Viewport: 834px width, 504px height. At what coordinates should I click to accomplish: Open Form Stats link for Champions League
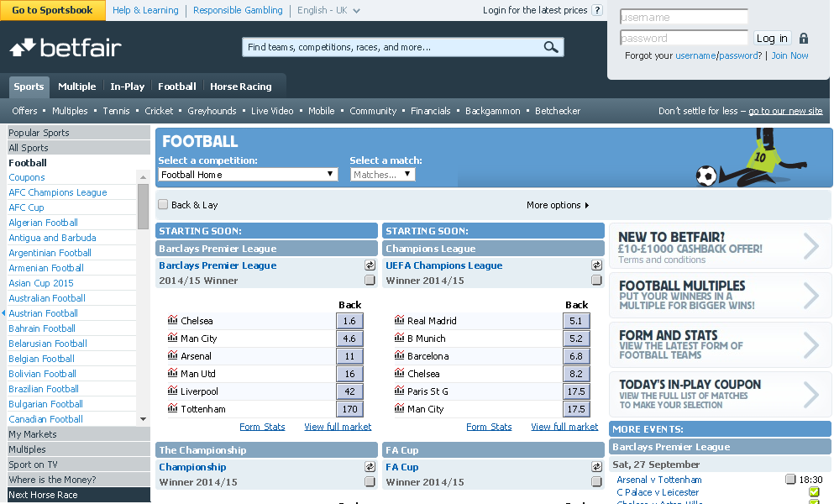pyautogui.click(x=489, y=426)
